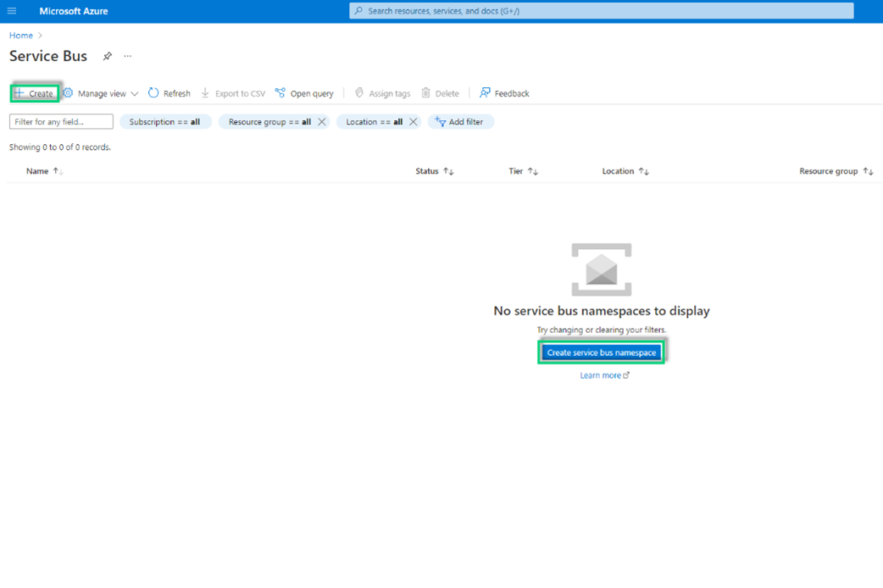The width and height of the screenshot is (883, 588).
Task: Remove the Location filter
Action: point(414,122)
